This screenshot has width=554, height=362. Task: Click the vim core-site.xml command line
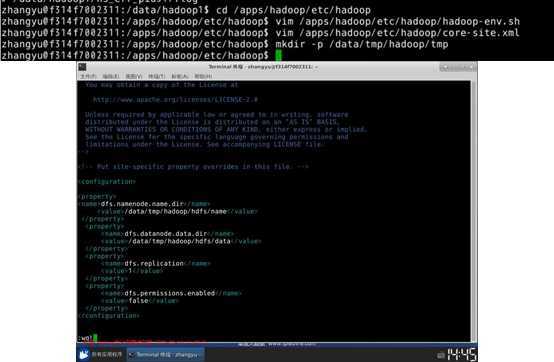point(397,33)
